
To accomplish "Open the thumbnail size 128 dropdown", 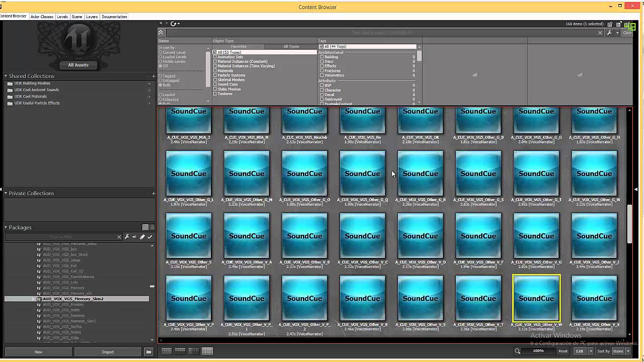I will (591, 351).
